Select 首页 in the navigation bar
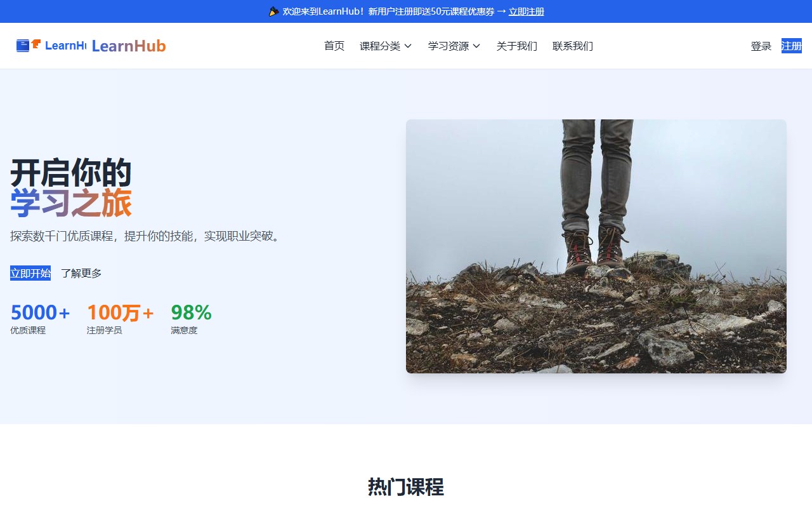 tap(334, 46)
